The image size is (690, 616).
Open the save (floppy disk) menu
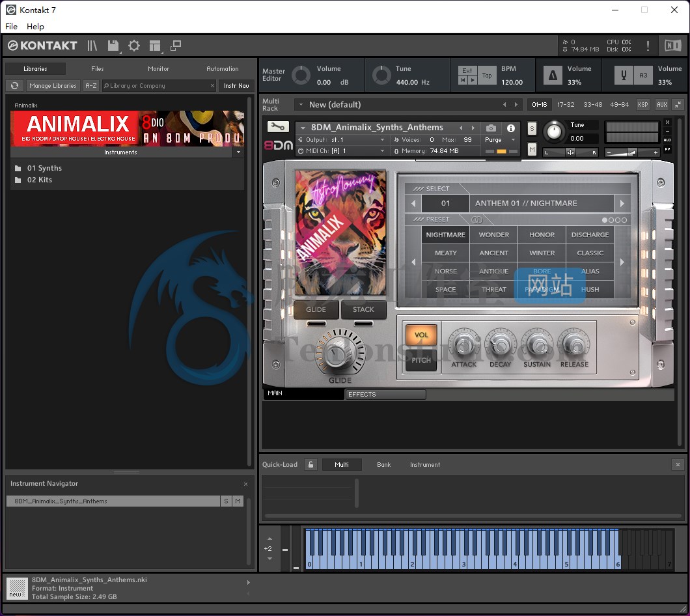[x=113, y=46]
